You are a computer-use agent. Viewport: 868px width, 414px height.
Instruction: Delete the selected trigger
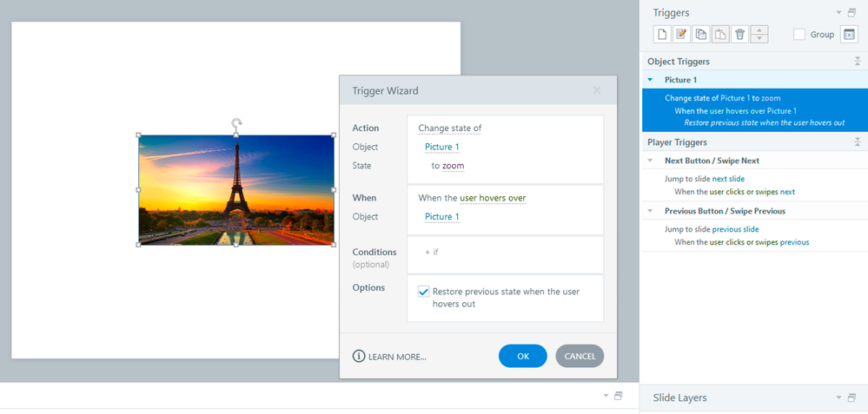click(739, 35)
